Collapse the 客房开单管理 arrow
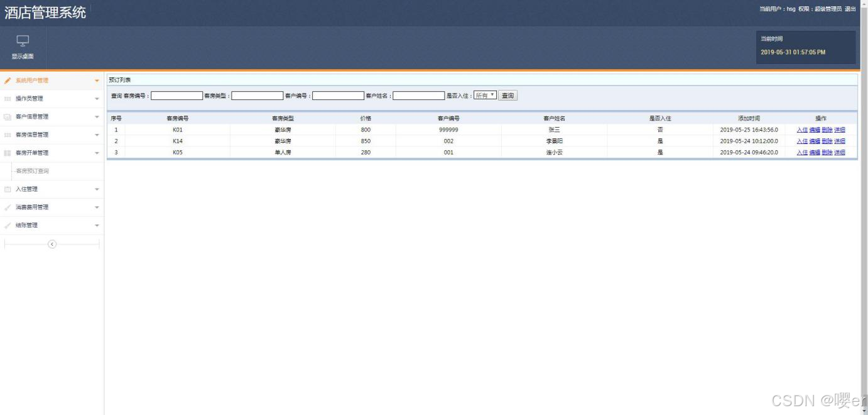This screenshot has width=868, height=415. [97, 153]
